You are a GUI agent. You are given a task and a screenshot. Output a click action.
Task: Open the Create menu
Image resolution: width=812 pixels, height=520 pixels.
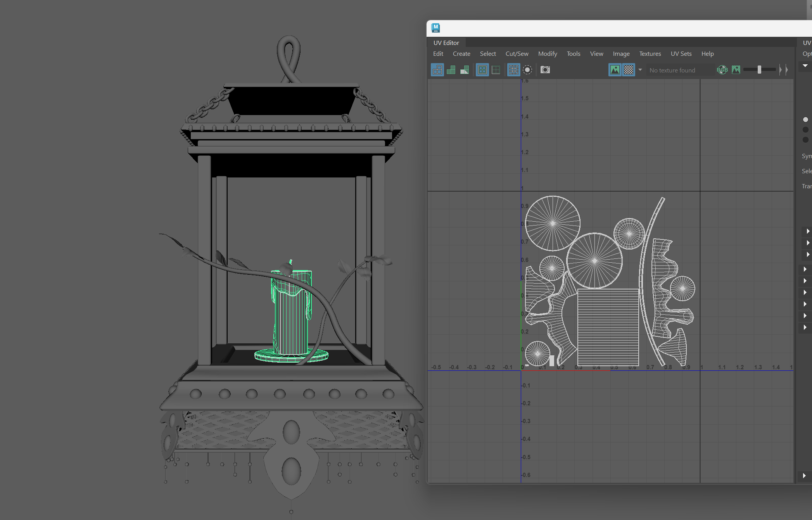tap(461, 54)
